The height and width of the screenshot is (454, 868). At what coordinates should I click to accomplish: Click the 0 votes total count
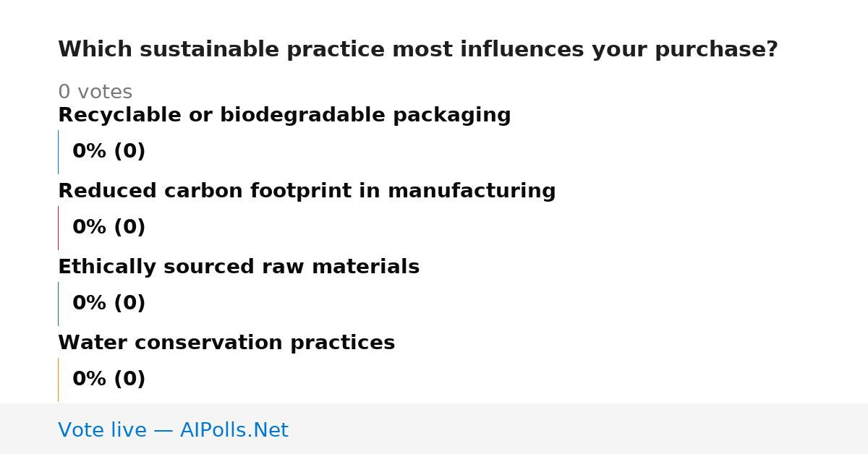tap(95, 93)
